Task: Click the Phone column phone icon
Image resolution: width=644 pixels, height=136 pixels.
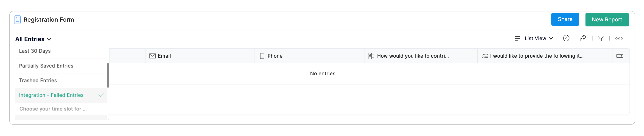Action: [x=262, y=56]
